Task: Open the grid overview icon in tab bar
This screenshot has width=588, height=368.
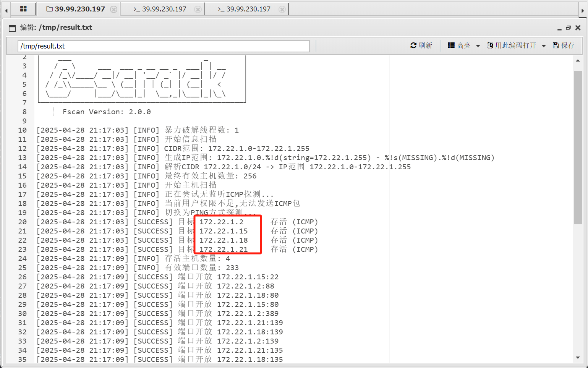Action: pos(23,9)
